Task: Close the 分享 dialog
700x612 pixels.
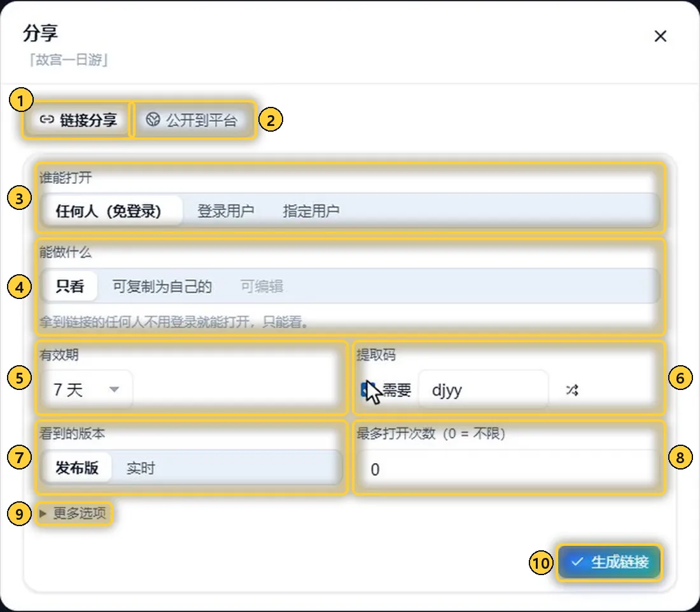Action: coord(661,36)
